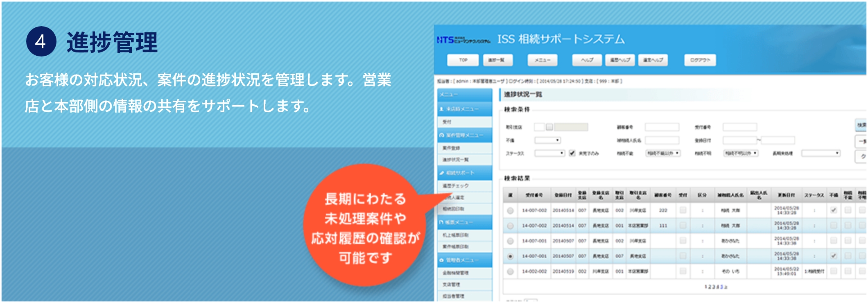This screenshot has width=868, height=303.
Task: Click the メニュー header button
Action: (542, 60)
